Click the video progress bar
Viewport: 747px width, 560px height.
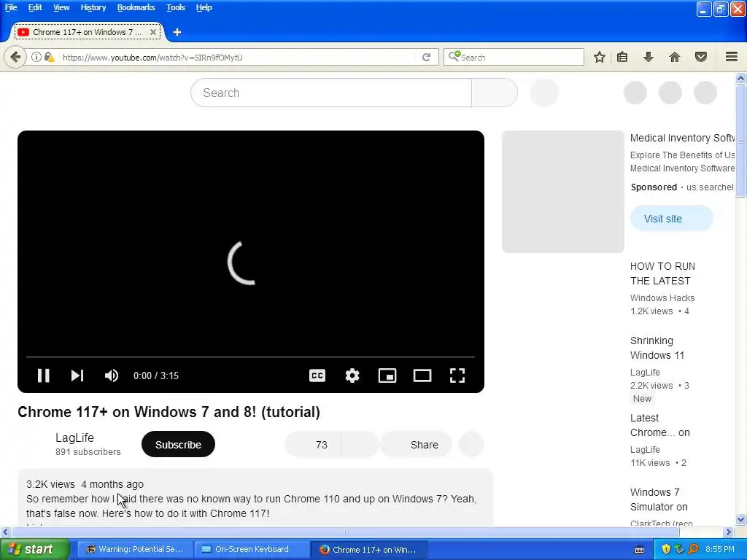point(251,356)
